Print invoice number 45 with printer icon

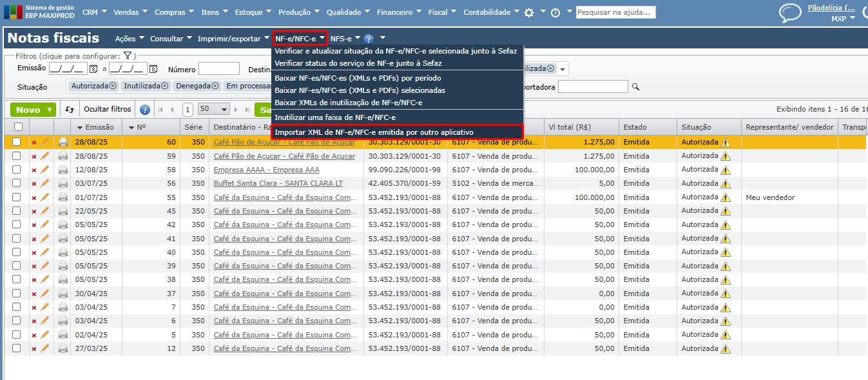(x=63, y=211)
